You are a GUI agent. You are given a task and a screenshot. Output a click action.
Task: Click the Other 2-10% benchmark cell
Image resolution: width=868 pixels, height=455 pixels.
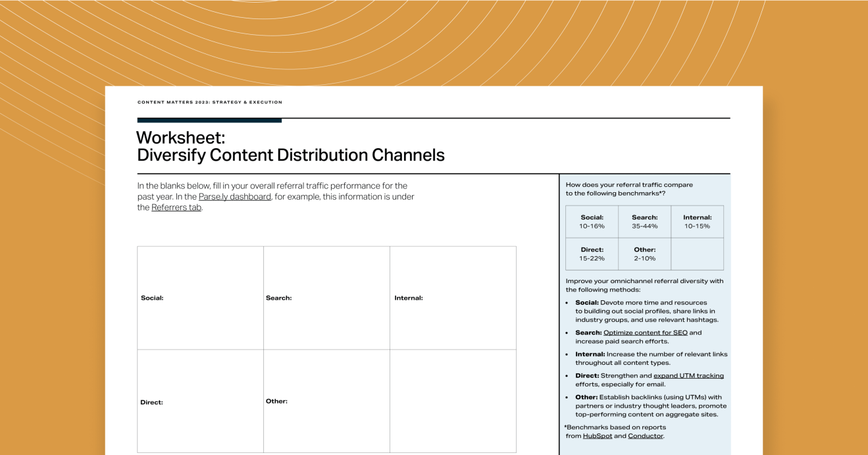pos(645,254)
